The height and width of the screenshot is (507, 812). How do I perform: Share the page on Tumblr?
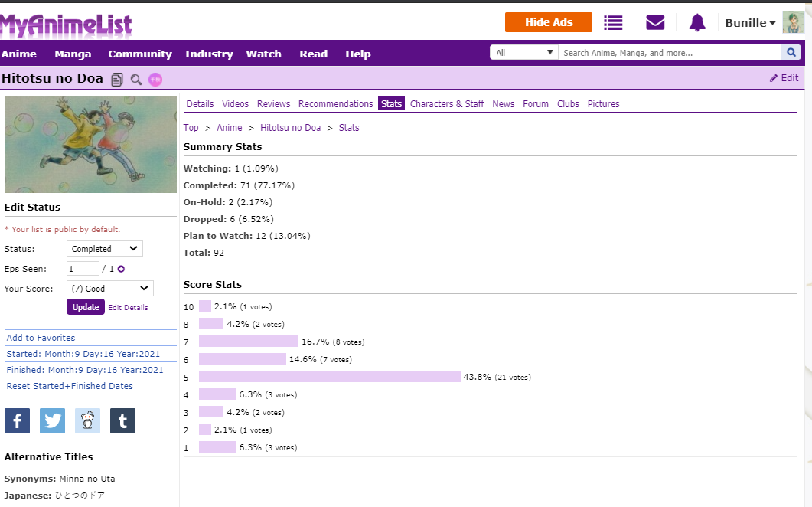[x=122, y=421]
